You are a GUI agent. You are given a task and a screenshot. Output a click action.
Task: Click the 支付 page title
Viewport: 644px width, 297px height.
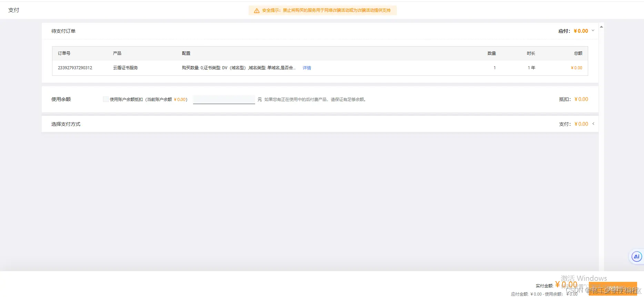[14, 10]
